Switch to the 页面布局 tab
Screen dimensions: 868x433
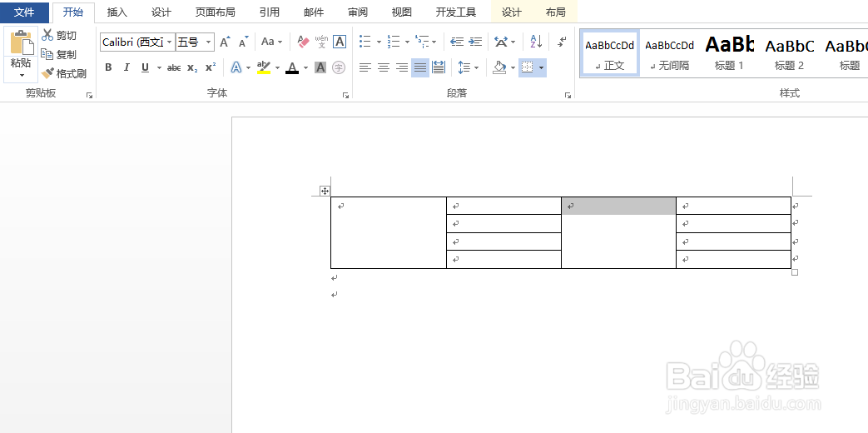[x=216, y=12]
